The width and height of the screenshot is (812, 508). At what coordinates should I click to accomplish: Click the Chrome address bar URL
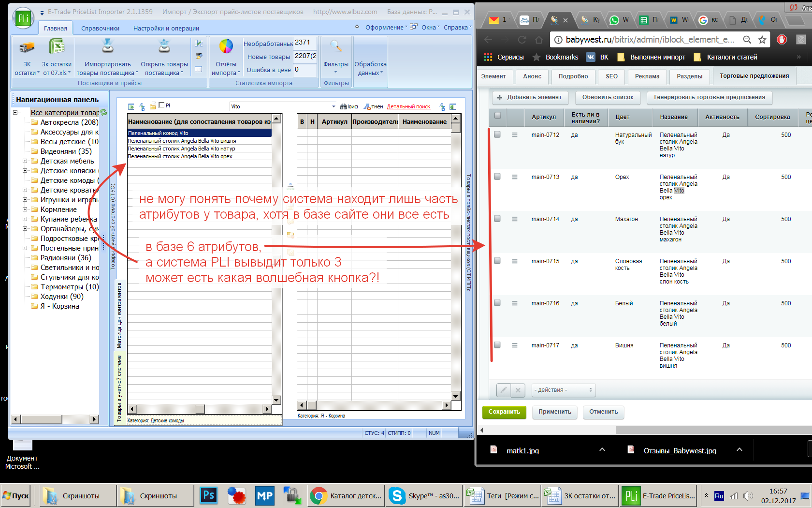pos(650,40)
